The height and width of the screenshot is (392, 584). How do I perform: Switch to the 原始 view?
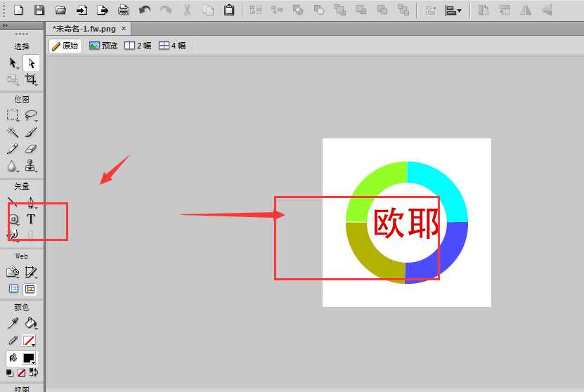65,46
